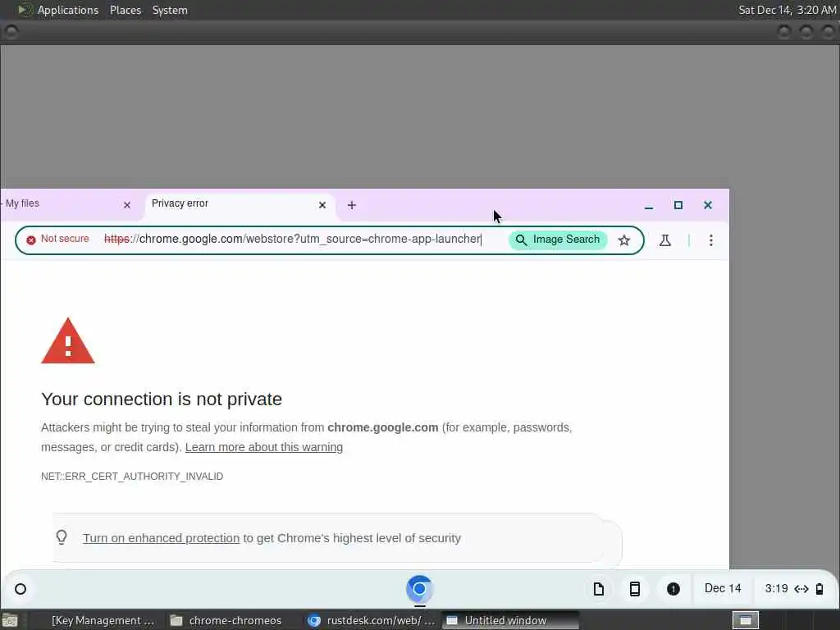Open the Applications menu

(x=67, y=10)
